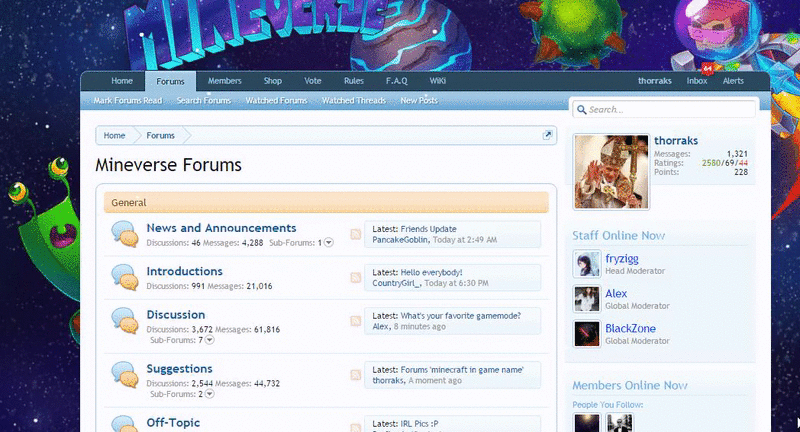Open Off-Topic forum title
The height and width of the screenshot is (432, 800).
(x=173, y=423)
